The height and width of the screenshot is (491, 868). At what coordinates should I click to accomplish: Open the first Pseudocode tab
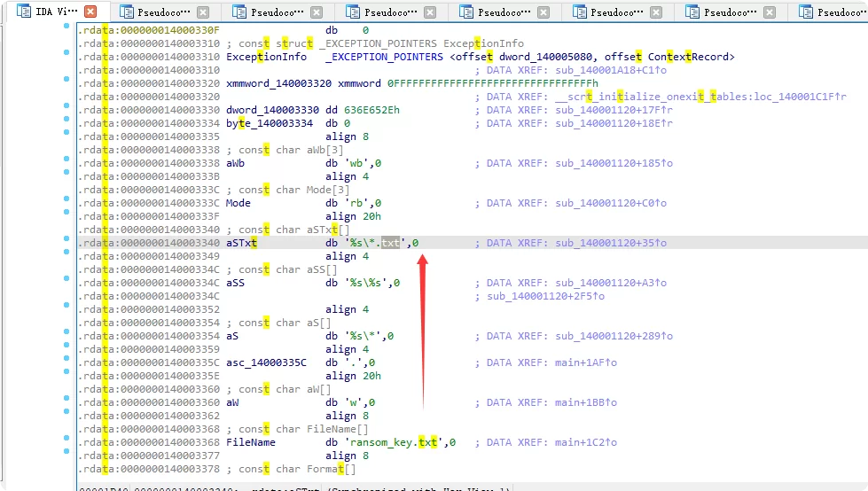(x=160, y=12)
